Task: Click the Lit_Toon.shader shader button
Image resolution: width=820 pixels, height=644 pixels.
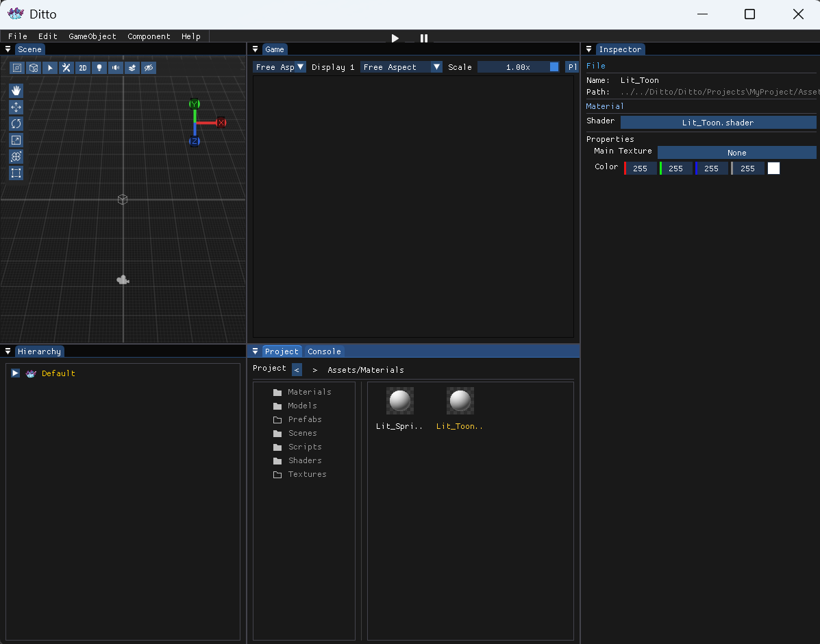Action: click(x=718, y=123)
